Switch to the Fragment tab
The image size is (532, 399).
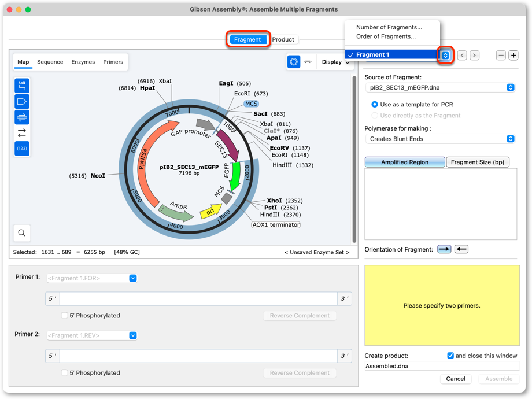(247, 39)
